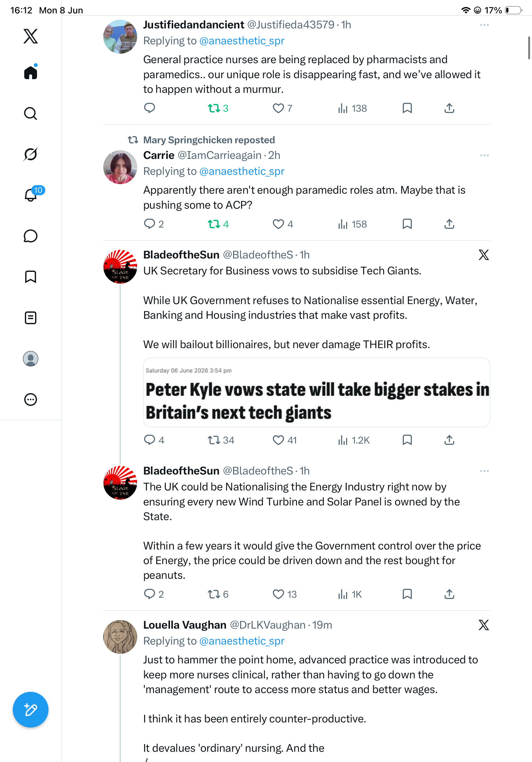Open more options on Carrie's post

coord(484,155)
